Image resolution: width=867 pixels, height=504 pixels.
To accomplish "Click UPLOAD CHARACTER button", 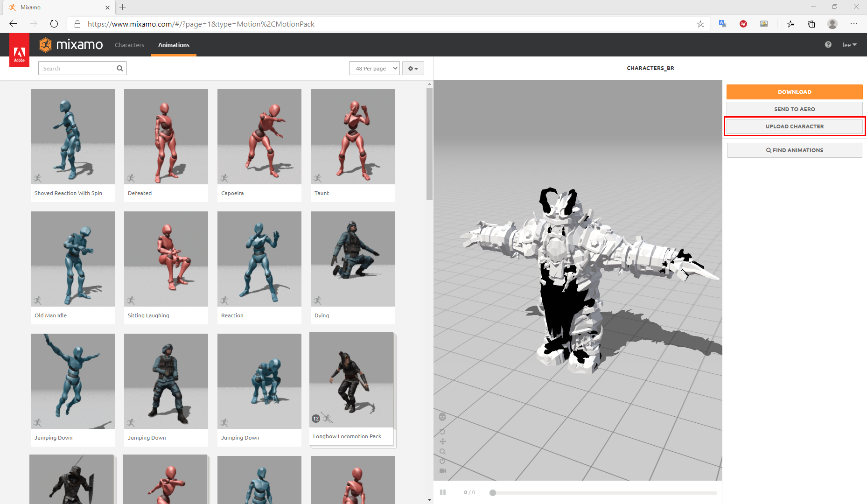I will pyautogui.click(x=794, y=126).
